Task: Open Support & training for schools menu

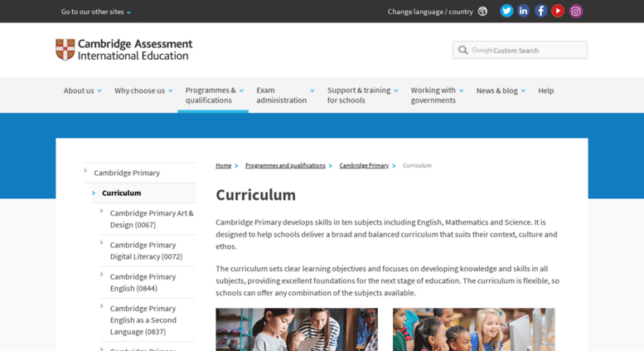Action: [359, 95]
